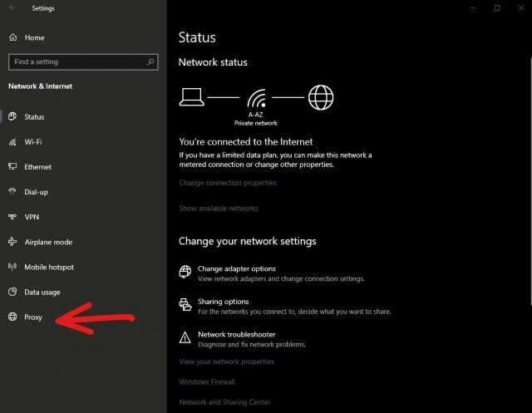Open the Proxy settings page
This screenshot has width=532, height=413.
coord(33,317)
